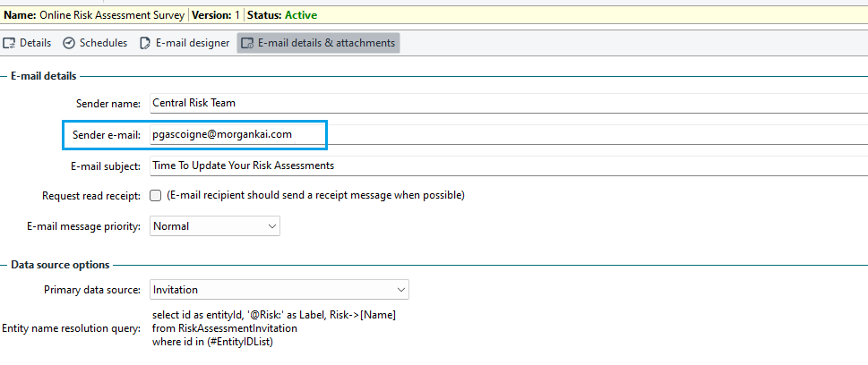The width and height of the screenshot is (868, 365).
Task: Click the Details tab icon
Action: point(9,43)
